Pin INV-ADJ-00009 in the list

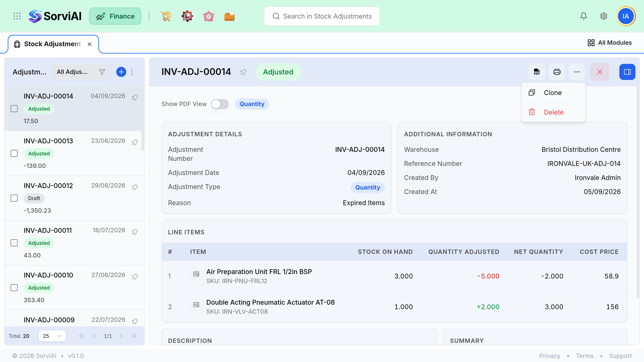point(135,321)
